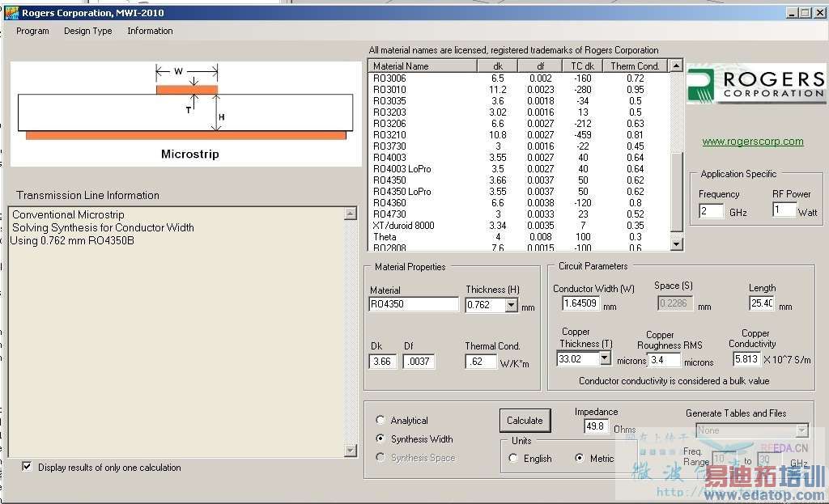Click the Material name input field
The height and width of the screenshot is (504, 829).
click(x=414, y=304)
